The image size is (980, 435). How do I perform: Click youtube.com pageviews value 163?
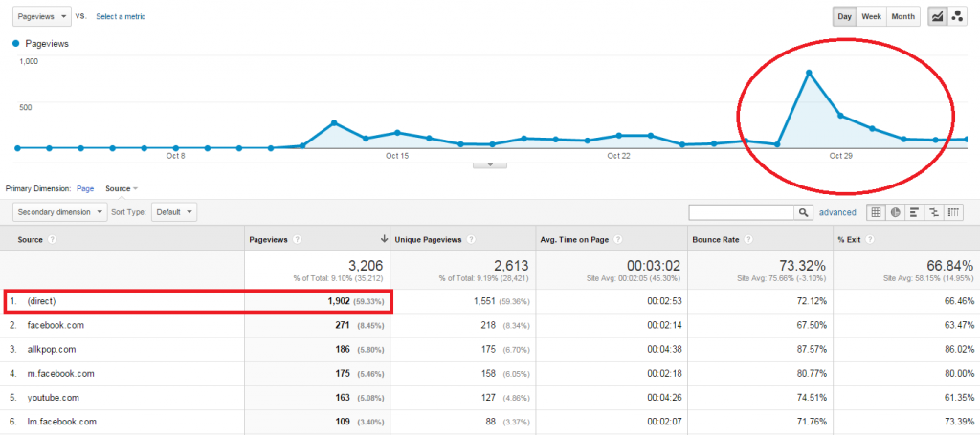coord(344,398)
